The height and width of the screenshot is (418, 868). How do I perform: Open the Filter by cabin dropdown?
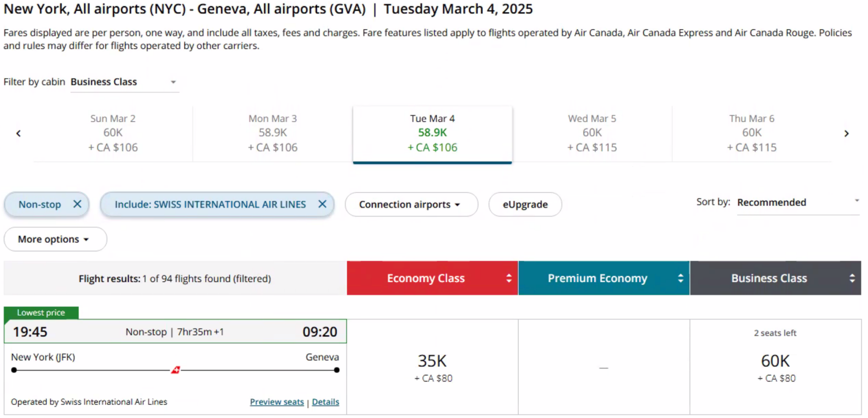coord(124,82)
